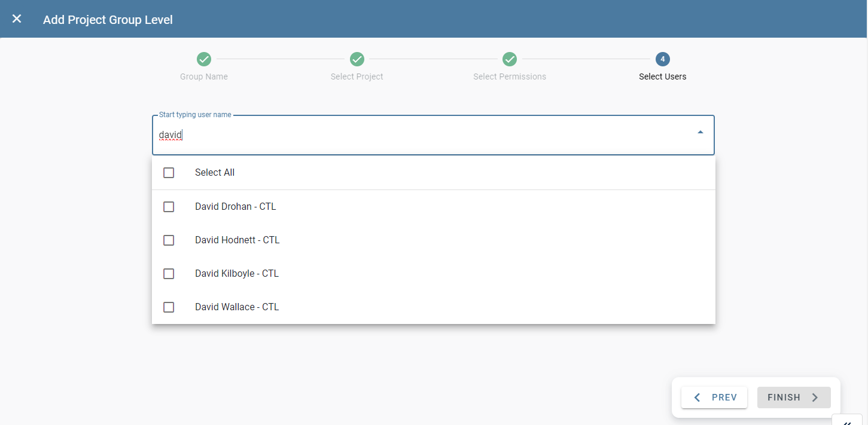Check the Select All checkbox

pyautogui.click(x=168, y=172)
